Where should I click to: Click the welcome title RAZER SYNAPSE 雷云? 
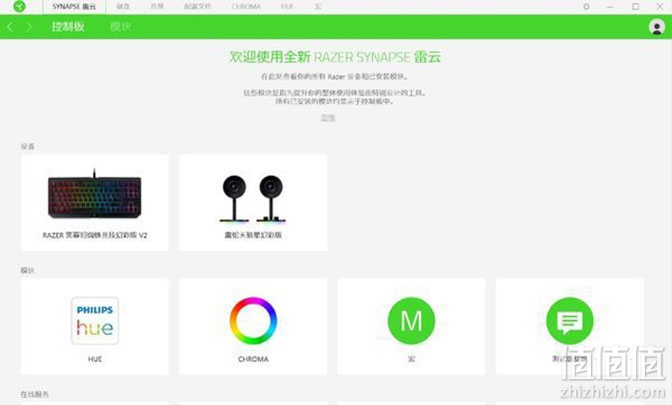pos(335,57)
